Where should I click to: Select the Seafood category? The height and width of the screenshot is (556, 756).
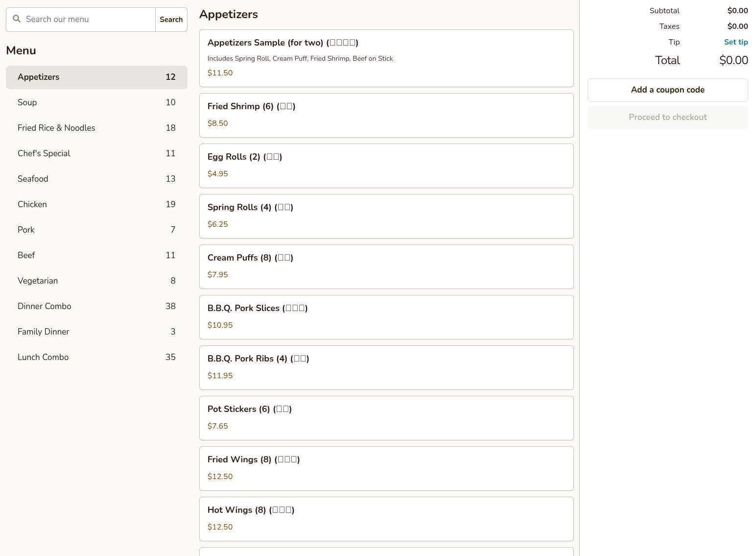click(96, 179)
